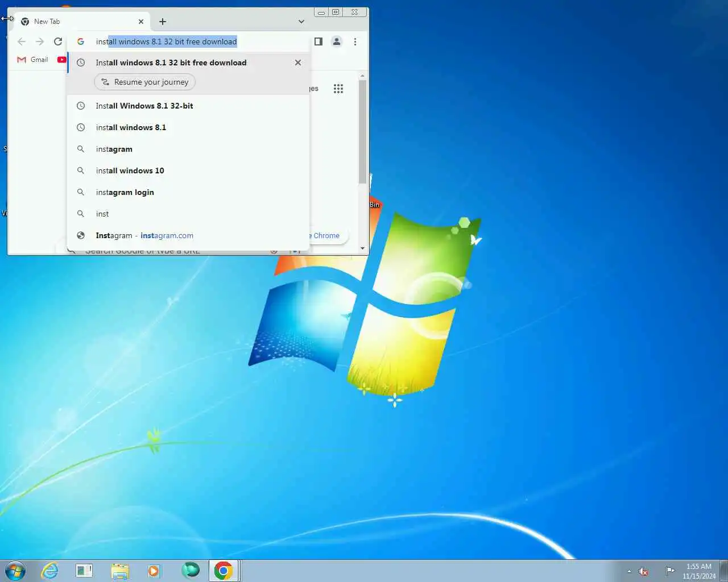Open the Chrome side panel icon
Viewport: 728px width, 582px height.
pyautogui.click(x=318, y=41)
